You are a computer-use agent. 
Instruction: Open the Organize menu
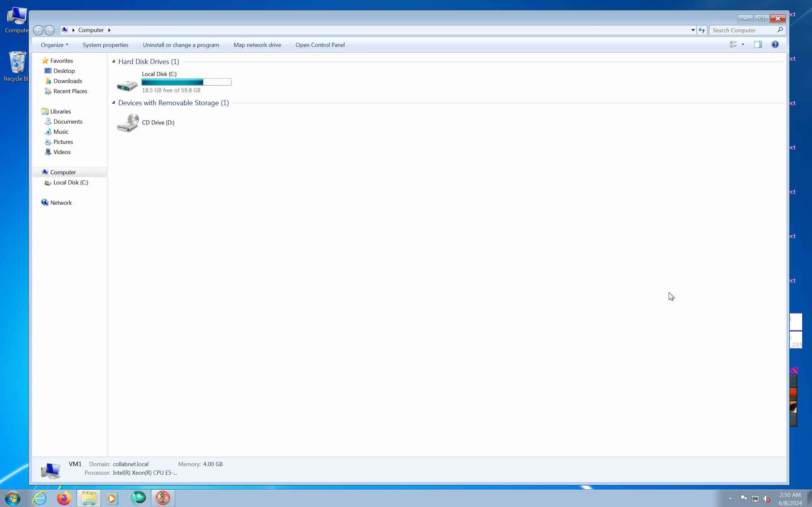point(54,45)
